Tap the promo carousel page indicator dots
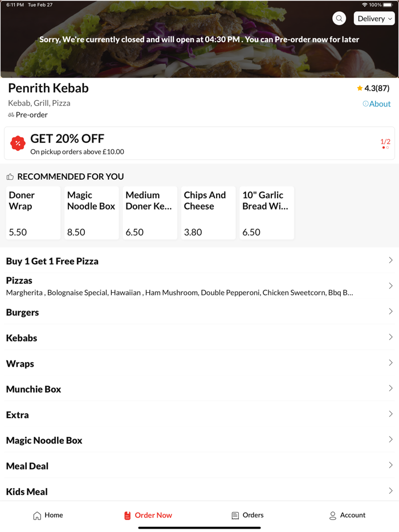 point(384,148)
